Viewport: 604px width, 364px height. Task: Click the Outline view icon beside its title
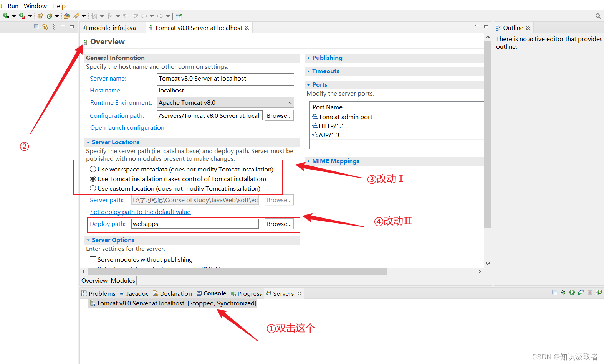pos(498,28)
